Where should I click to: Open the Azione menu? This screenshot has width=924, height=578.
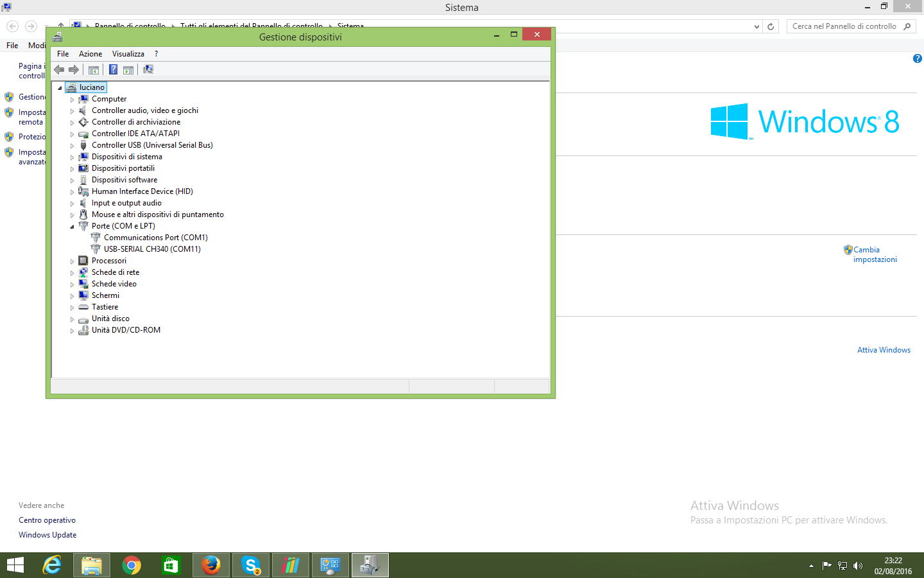point(90,54)
